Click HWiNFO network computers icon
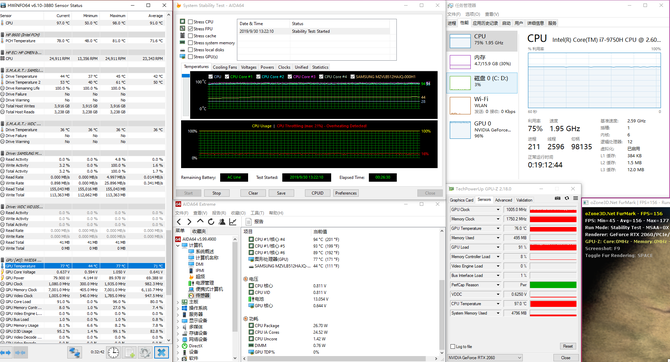The height and width of the screenshot is (362, 670). click(x=74, y=353)
